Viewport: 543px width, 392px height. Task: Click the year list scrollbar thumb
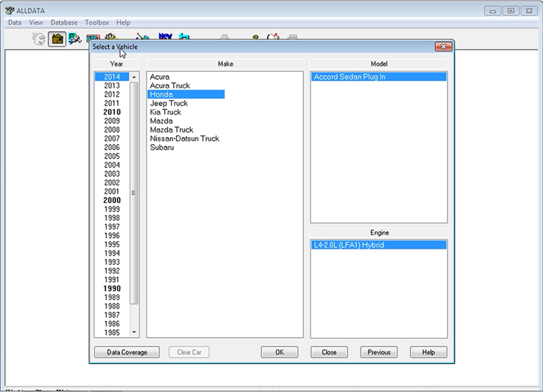[134, 193]
